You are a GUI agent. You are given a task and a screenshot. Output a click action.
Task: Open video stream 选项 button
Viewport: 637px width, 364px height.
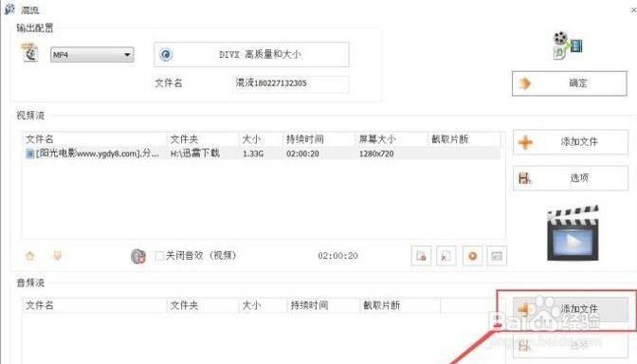pyautogui.click(x=571, y=177)
